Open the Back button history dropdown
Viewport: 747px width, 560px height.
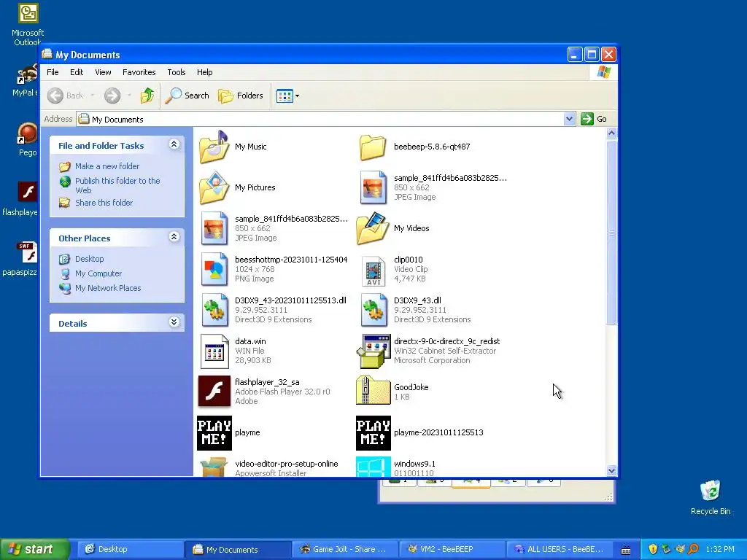coord(93,96)
